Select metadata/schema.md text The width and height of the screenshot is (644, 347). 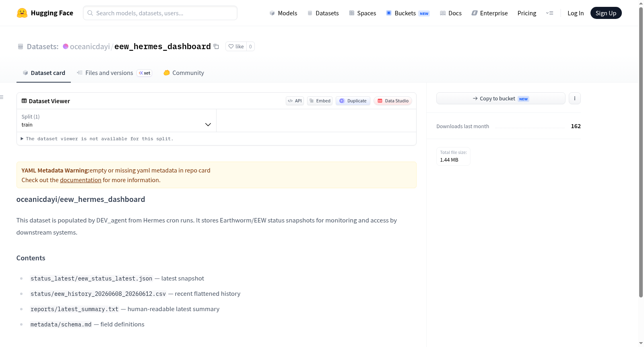tap(61, 324)
